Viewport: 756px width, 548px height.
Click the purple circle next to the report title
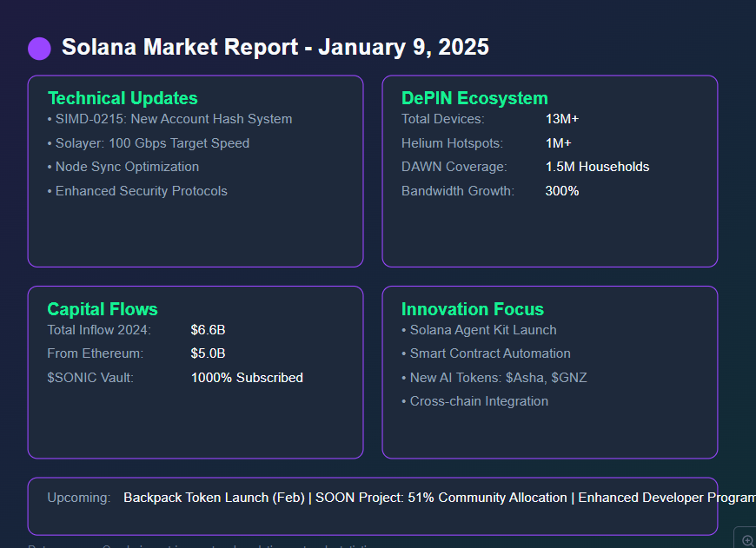[x=39, y=49]
